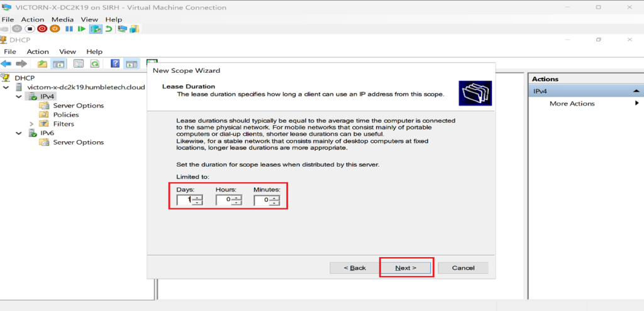Click the Revert green arrow icon

[109, 29]
